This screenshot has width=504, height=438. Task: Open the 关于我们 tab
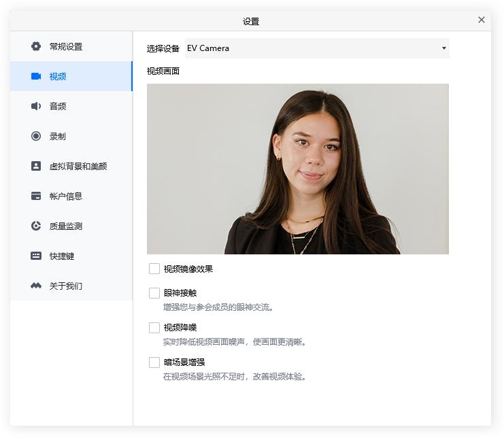pyautogui.click(x=71, y=286)
